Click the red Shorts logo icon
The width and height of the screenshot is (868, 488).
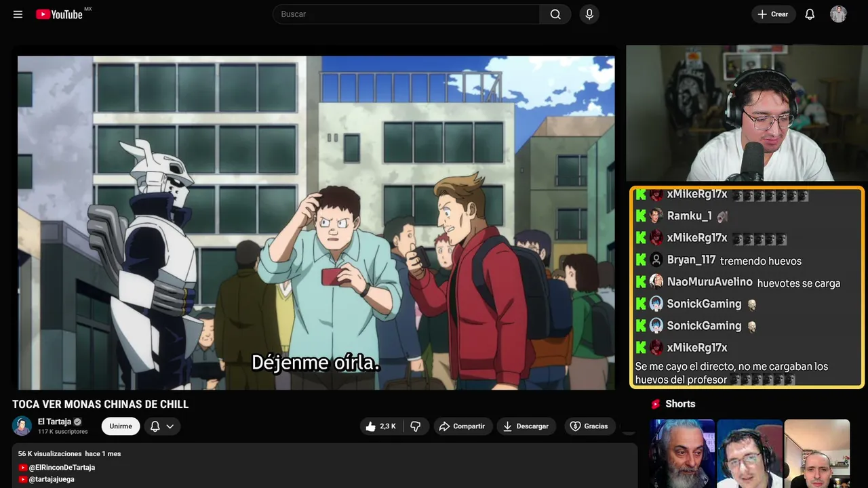coord(656,404)
